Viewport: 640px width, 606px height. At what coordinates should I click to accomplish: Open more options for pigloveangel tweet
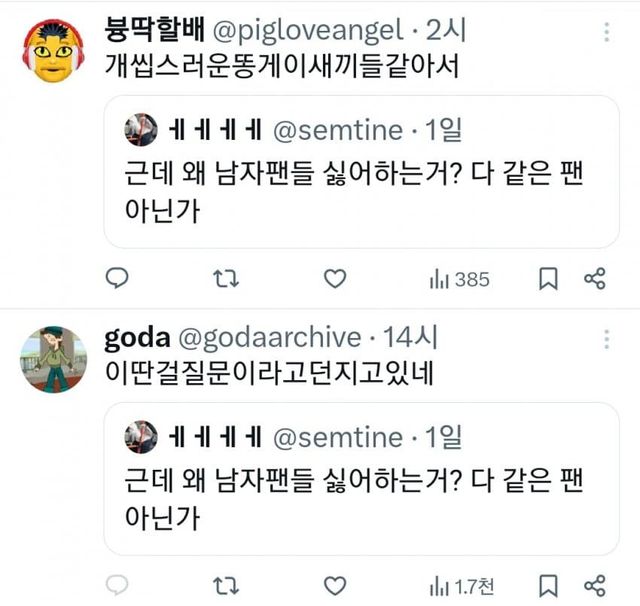pos(606,34)
